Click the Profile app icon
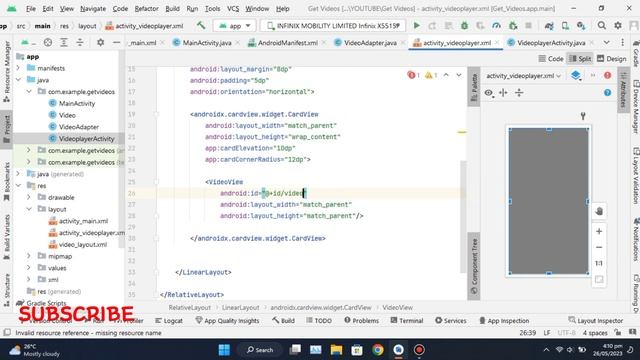Screen dimensions: 640x360 [x=496, y=26]
